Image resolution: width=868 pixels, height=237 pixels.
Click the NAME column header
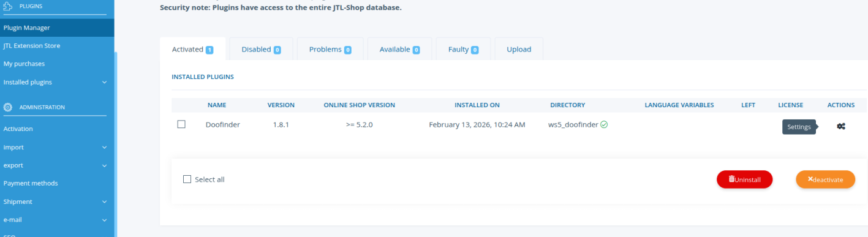217,105
